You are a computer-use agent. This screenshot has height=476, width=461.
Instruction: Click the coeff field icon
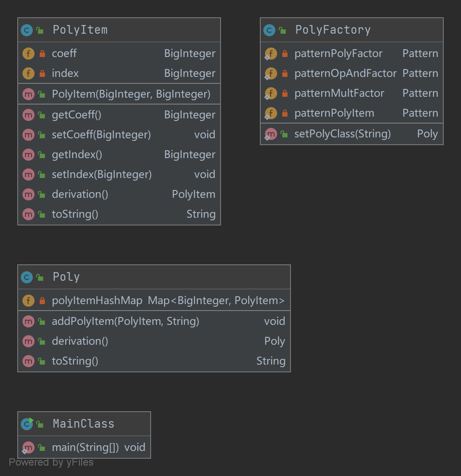pyautogui.click(x=28, y=54)
